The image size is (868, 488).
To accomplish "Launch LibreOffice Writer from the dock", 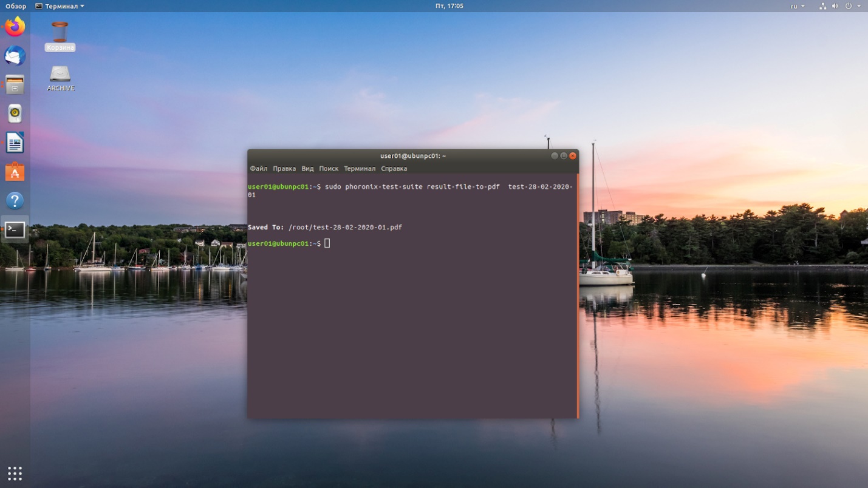I will click(x=15, y=143).
